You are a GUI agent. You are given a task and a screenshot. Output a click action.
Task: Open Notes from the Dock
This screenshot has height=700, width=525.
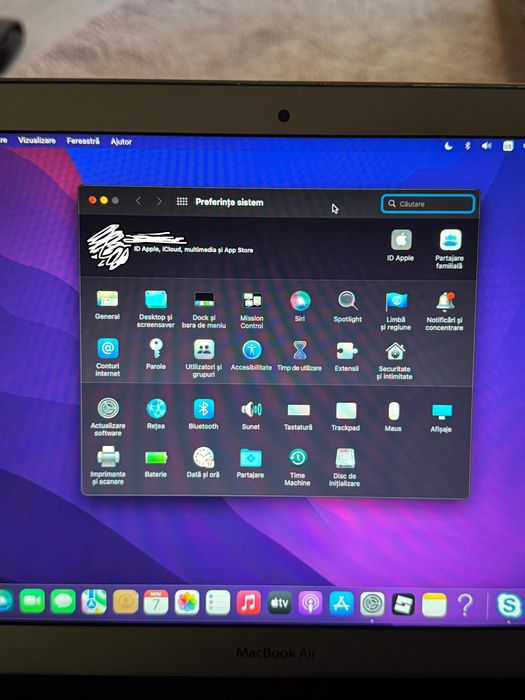434,605
